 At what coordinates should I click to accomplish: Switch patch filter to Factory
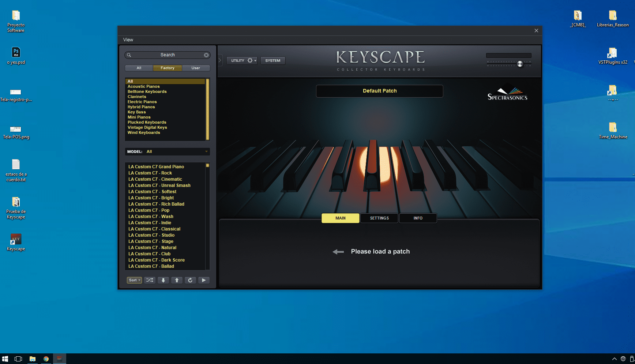[167, 68]
